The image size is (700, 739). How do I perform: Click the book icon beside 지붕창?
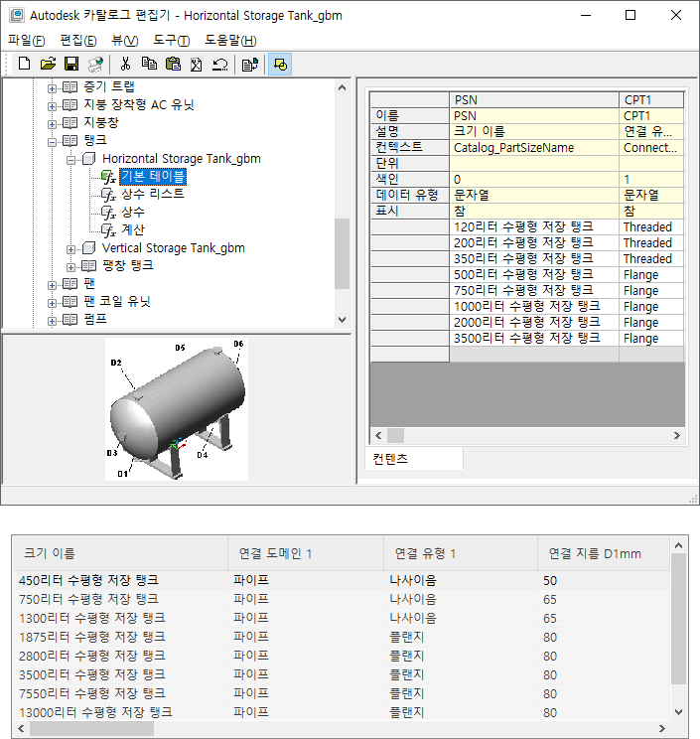[70, 122]
